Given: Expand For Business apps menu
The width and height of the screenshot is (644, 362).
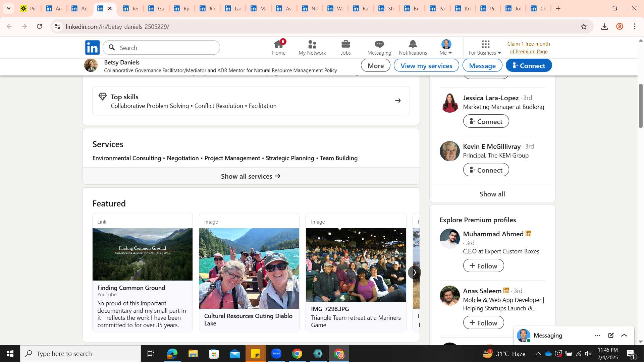Looking at the screenshot, I should (485, 47).
